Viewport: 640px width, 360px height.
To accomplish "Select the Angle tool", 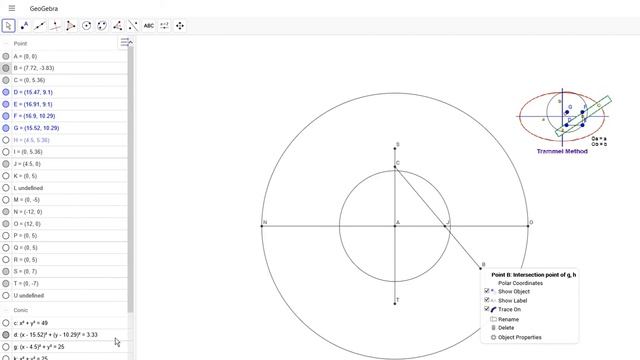I will click(x=118, y=26).
